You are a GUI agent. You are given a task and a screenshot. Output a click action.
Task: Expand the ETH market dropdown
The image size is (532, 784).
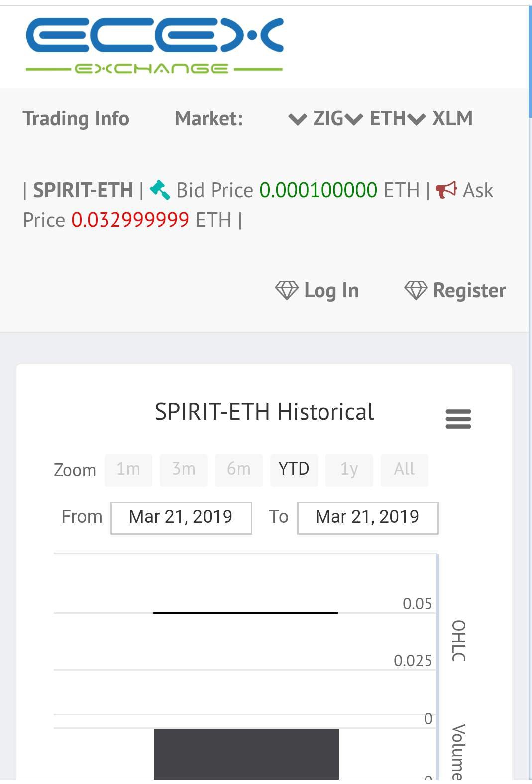point(376,118)
